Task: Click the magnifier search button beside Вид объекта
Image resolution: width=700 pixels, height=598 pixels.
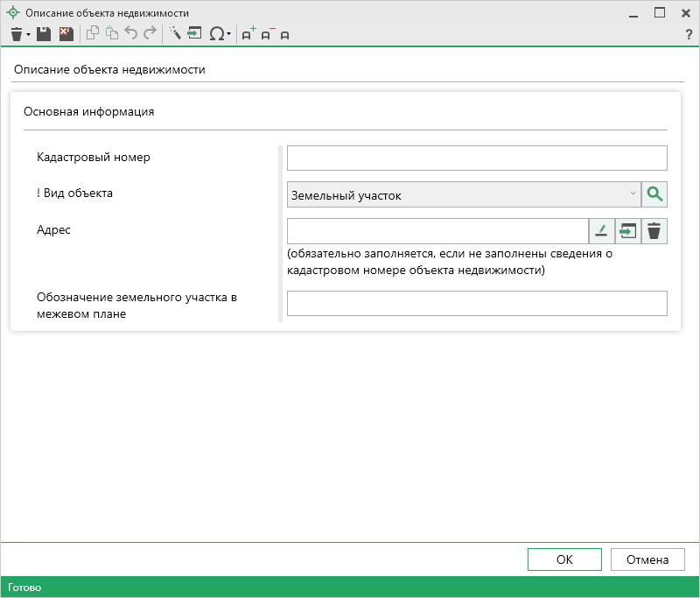Action: (x=654, y=194)
